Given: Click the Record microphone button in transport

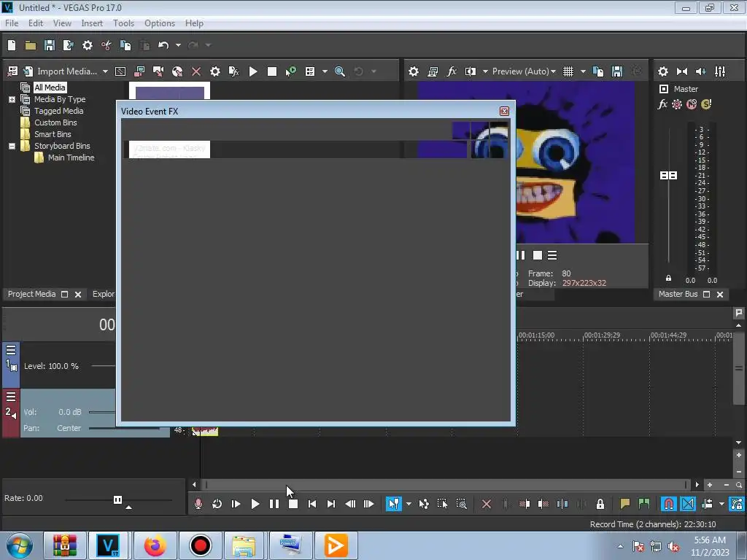Looking at the screenshot, I should coord(198,504).
